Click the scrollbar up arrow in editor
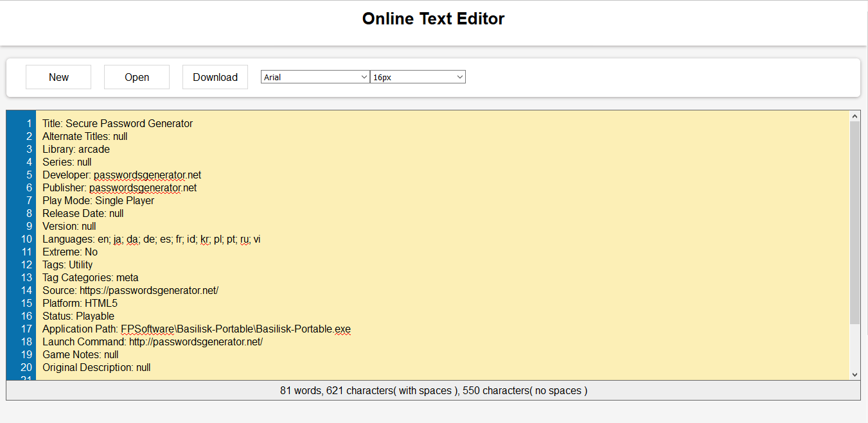The height and width of the screenshot is (423, 868). point(855,116)
